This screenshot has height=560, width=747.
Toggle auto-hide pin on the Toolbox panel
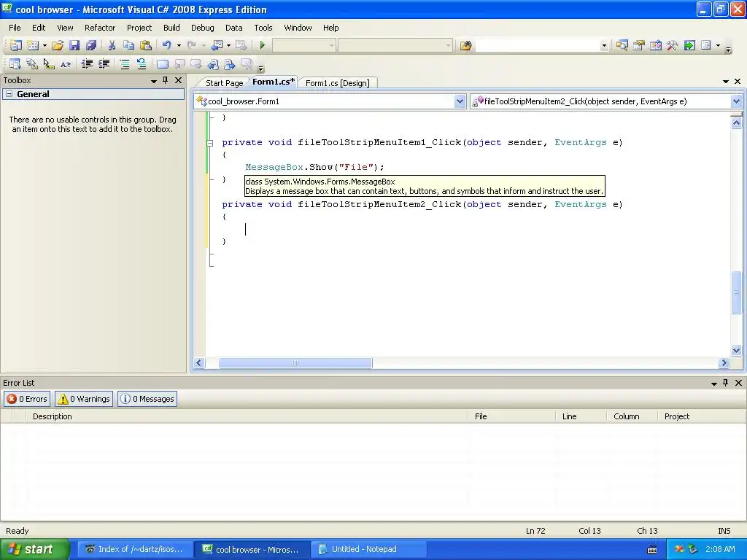click(166, 80)
